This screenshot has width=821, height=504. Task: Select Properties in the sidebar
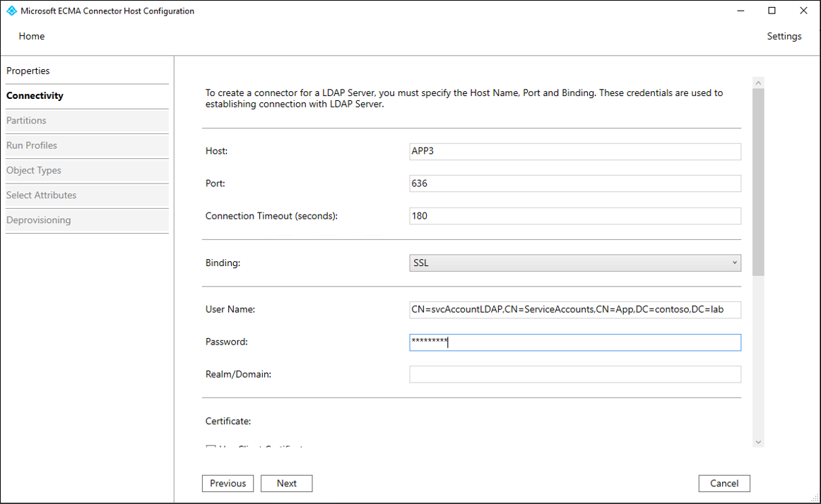click(28, 71)
